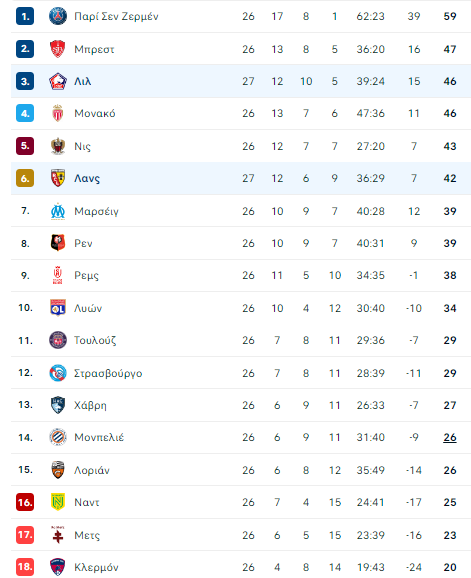The image size is (471, 578).
Task: Open the Rennes club crest
Action: 58,243
